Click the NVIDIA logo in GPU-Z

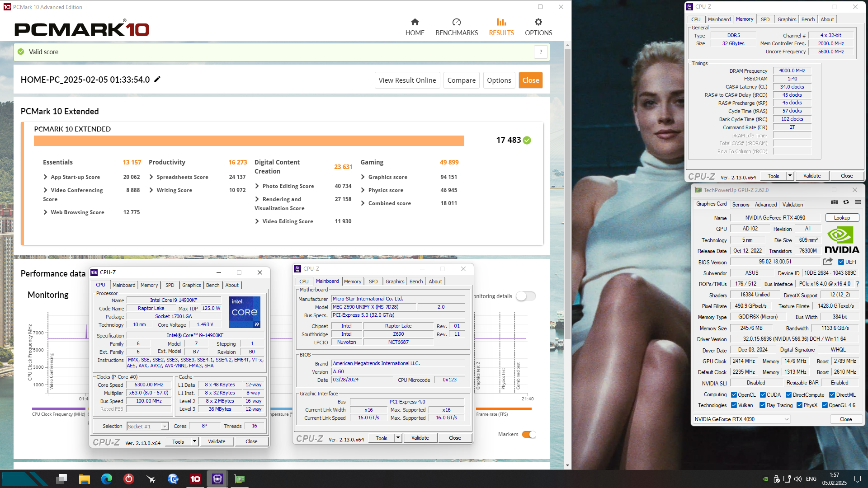[x=842, y=240]
